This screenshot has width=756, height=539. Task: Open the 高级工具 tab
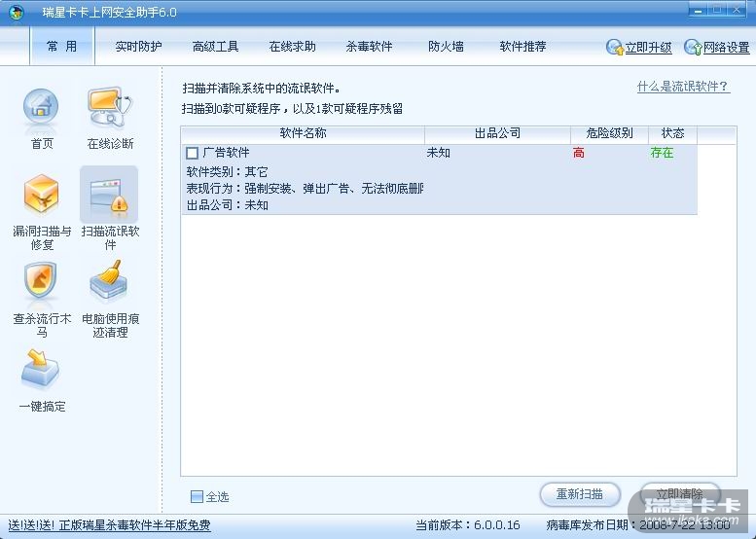216,47
